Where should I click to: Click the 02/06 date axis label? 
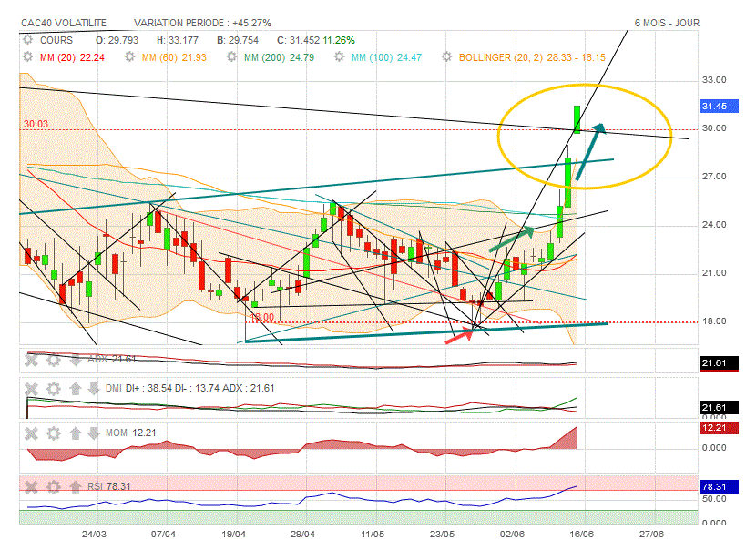[x=512, y=535]
